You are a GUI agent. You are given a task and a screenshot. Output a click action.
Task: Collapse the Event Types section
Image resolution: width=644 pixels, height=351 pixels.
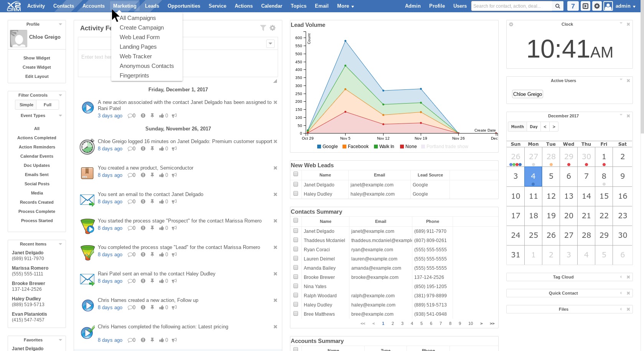coord(60,115)
